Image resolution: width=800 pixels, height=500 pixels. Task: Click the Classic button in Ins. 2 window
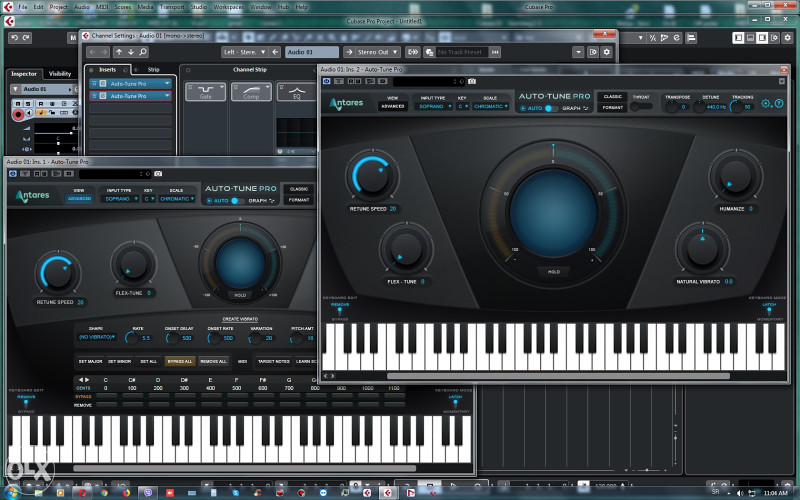coord(612,96)
